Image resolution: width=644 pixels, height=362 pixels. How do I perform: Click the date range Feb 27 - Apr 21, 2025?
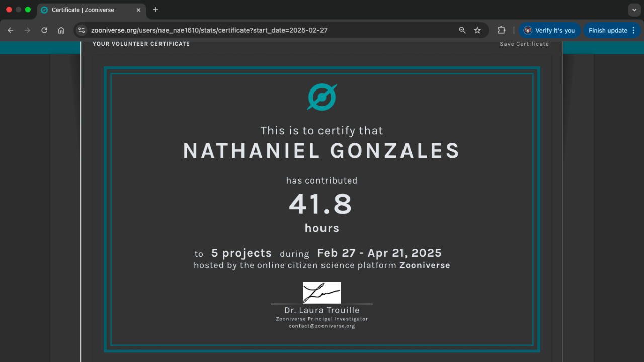coord(379,253)
